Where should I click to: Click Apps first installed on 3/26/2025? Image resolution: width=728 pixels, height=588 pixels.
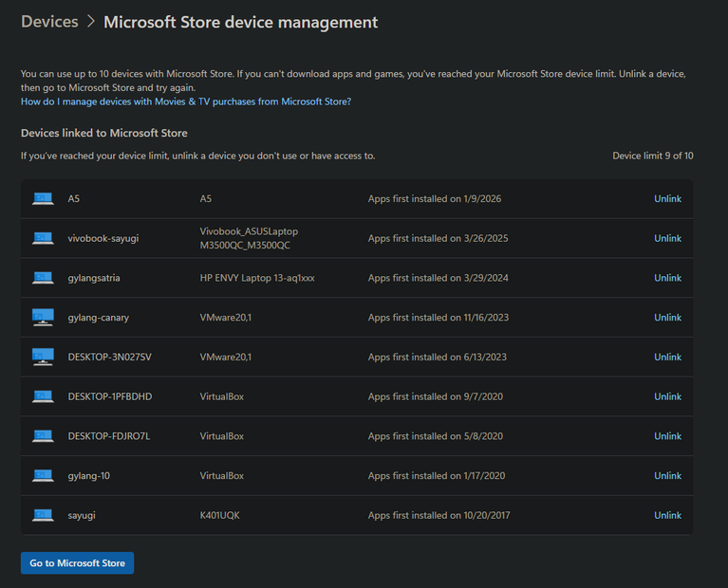pyautogui.click(x=438, y=238)
